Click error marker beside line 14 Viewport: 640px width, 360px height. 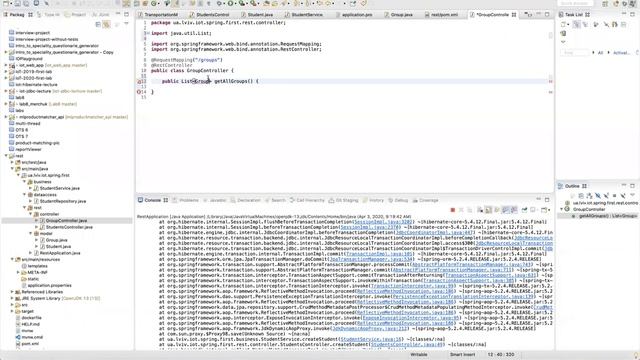tap(139, 92)
